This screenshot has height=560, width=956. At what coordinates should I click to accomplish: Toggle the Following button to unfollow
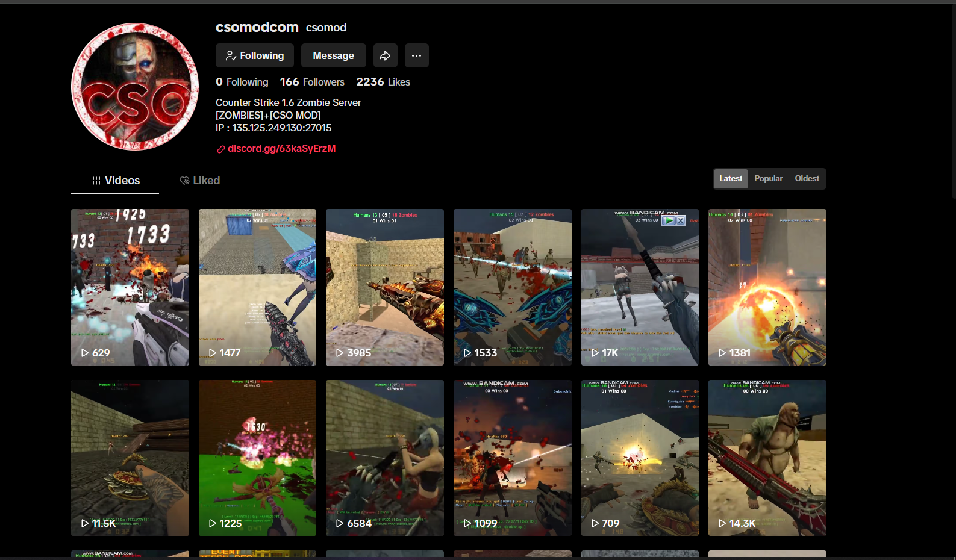click(x=255, y=55)
